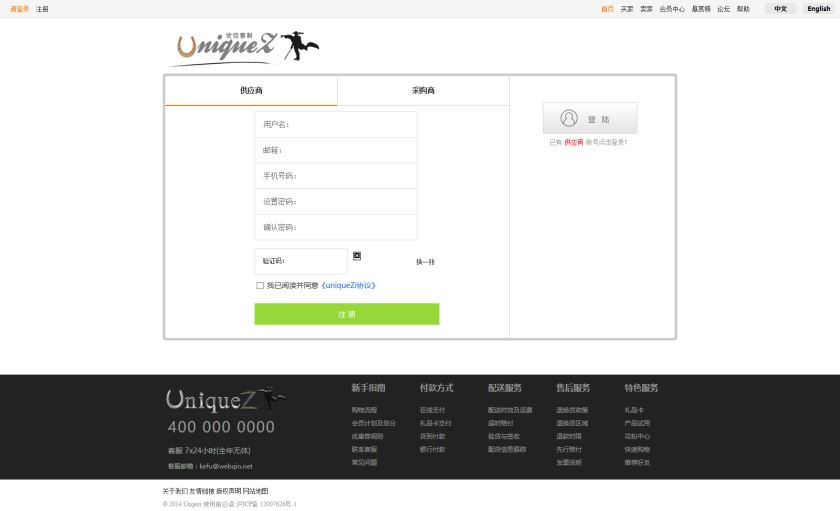Click 产品试用 in footer
Screen dimensions: 840x511
point(637,423)
